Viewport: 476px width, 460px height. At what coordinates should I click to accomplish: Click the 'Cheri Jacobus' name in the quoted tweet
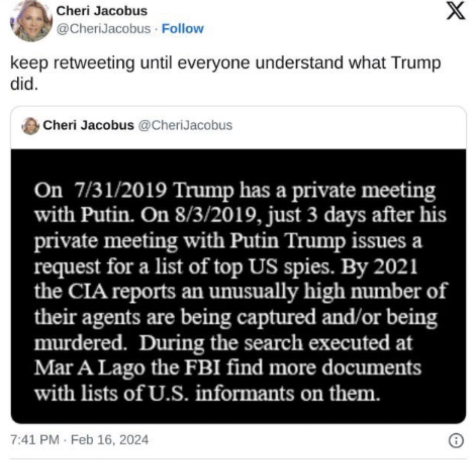(88, 125)
